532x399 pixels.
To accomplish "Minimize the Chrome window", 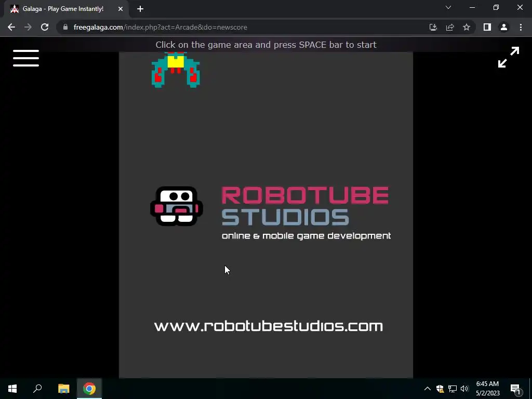I will tap(472, 7).
